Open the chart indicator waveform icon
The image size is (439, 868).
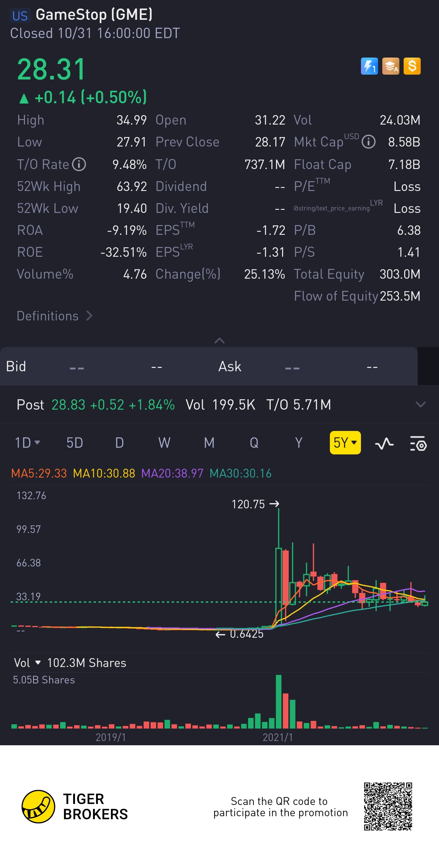click(x=384, y=443)
